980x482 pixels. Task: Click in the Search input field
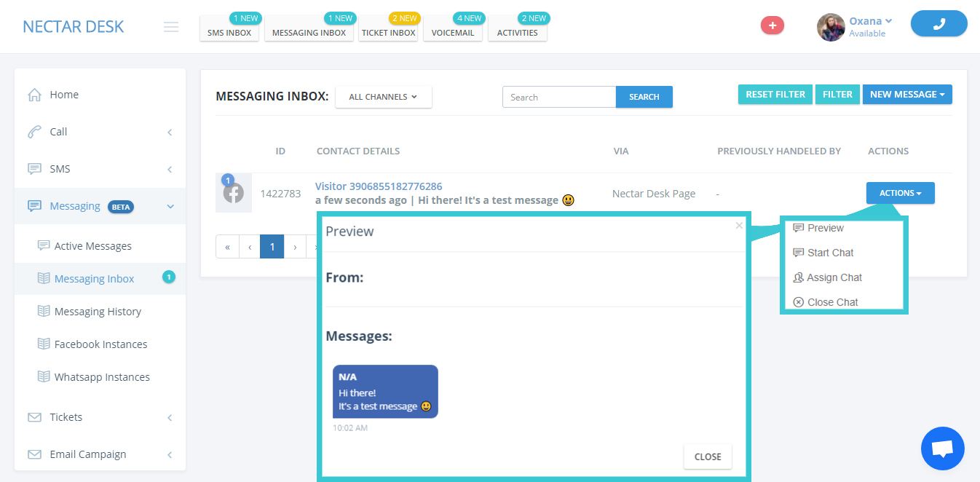click(559, 97)
